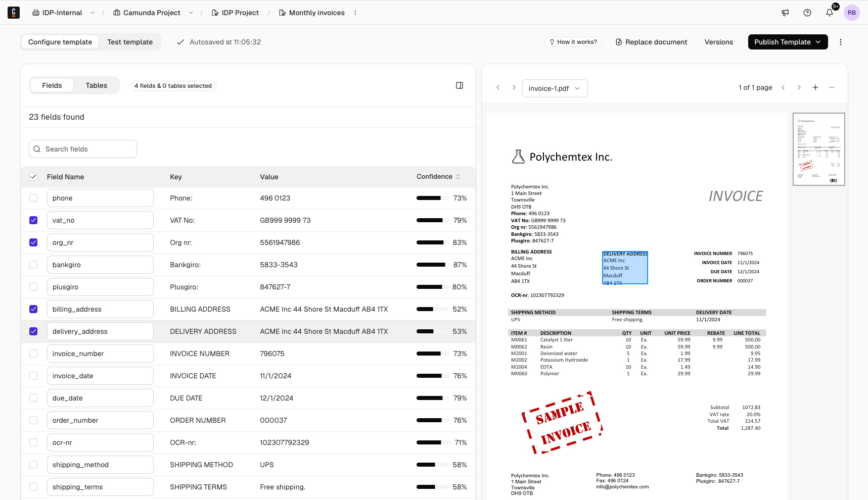Open the Publish Template dropdown
The width and height of the screenshot is (868, 500).
pyautogui.click(x=788, y=42)
